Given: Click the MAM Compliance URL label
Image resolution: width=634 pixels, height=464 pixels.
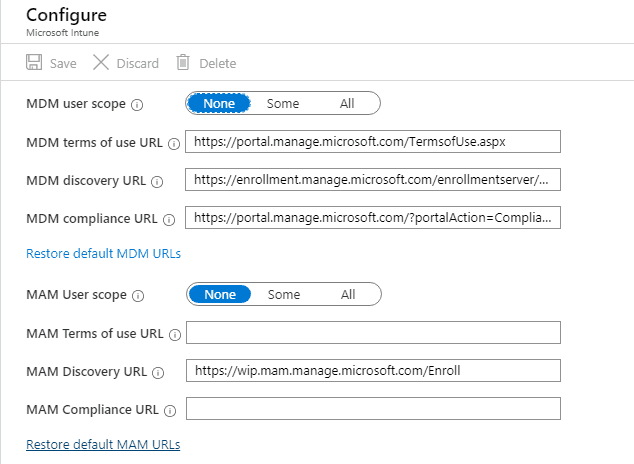Looking at the screenshot, I should pos(93,409).
